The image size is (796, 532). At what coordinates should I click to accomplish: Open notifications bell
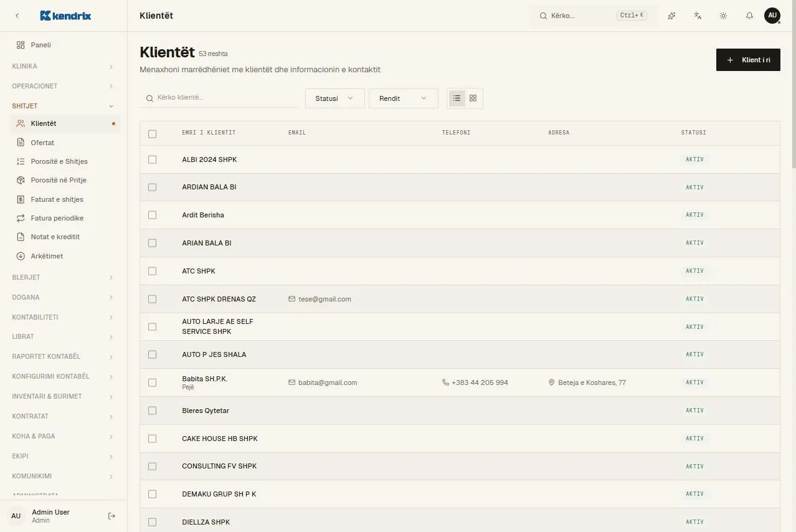coord(749,16)
